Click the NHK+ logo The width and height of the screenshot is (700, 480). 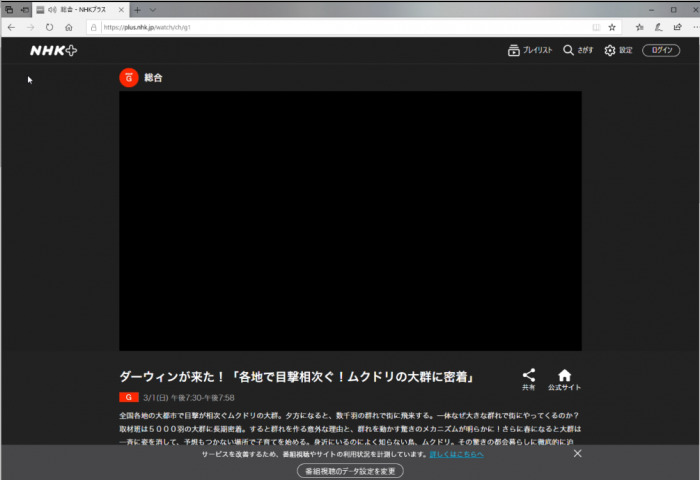click(54, 50)
